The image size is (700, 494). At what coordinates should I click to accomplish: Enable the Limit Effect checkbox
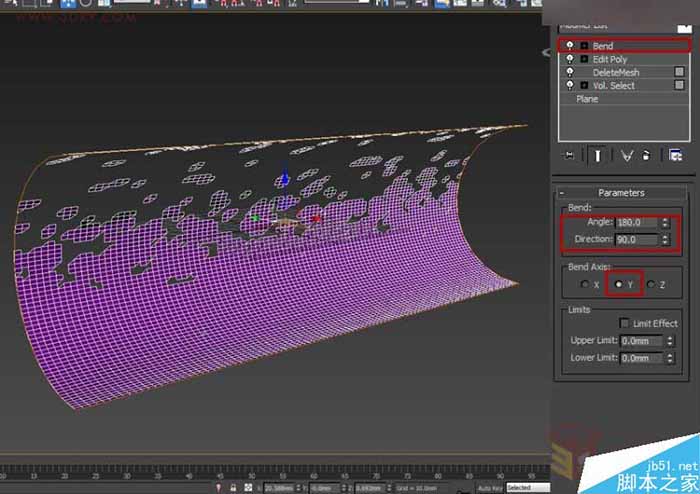(624, 323)
